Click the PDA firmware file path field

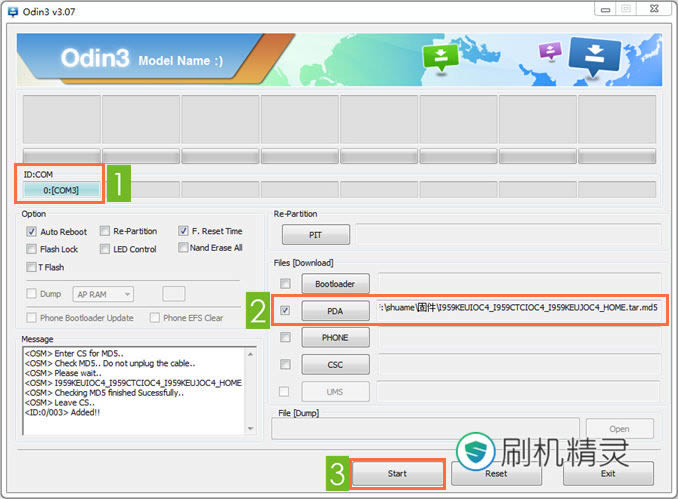518,310
